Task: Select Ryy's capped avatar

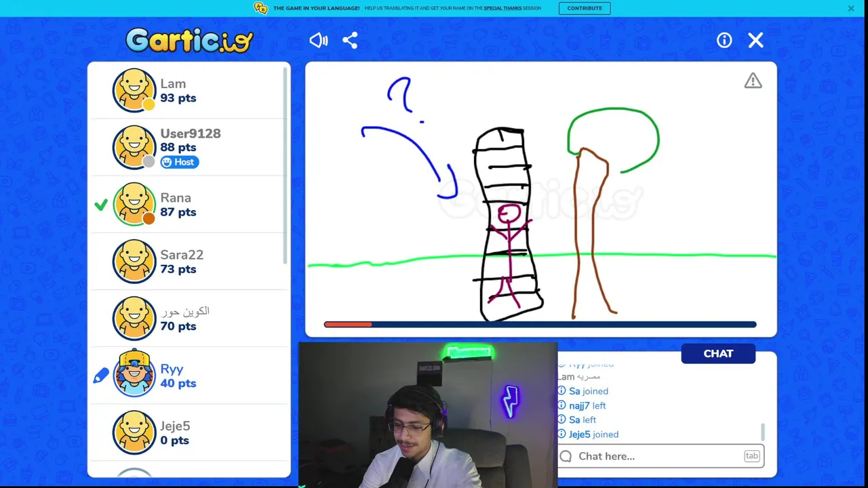Action: [134, 373]
